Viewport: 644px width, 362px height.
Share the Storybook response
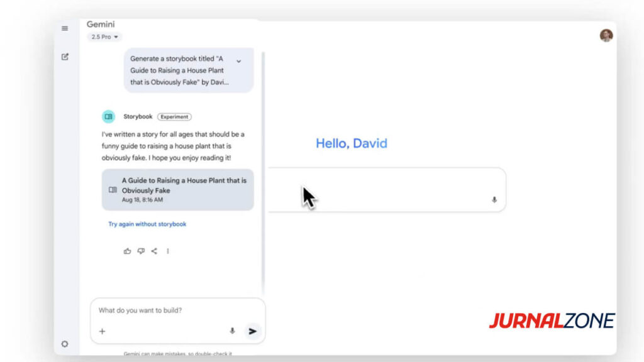point(154,251)
